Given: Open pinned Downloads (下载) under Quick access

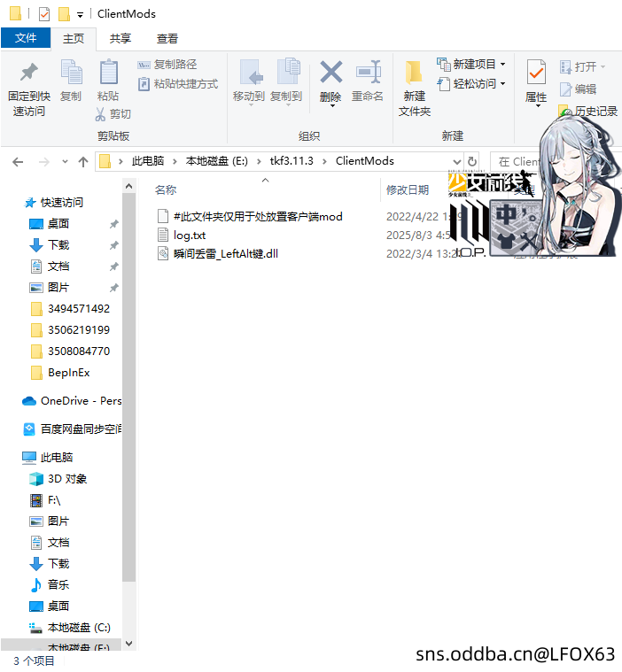Looking at the screenshot, I should 58,244.
